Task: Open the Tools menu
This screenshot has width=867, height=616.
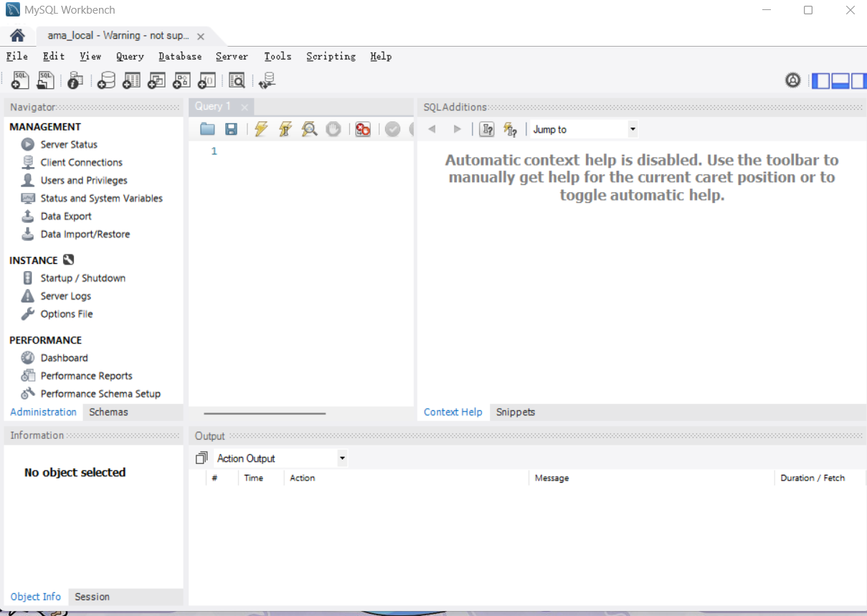Action: (x=278, y=56)
